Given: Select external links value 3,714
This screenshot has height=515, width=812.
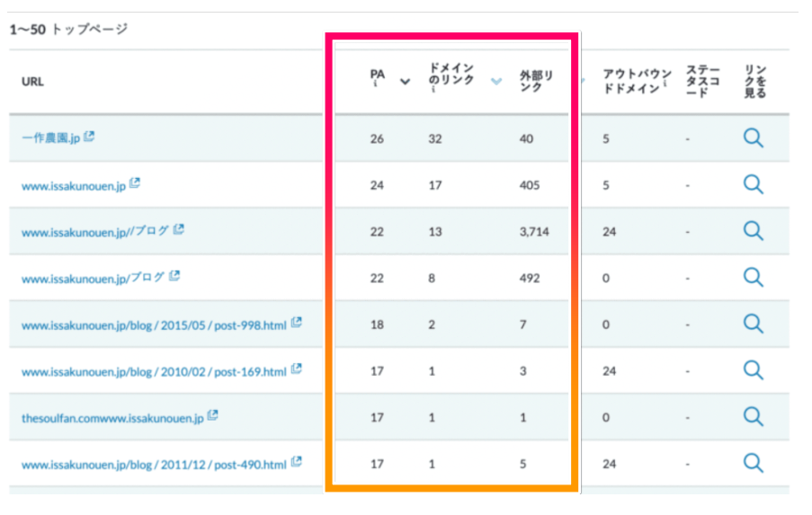Looking at the screenshot, I should [534, 231].
